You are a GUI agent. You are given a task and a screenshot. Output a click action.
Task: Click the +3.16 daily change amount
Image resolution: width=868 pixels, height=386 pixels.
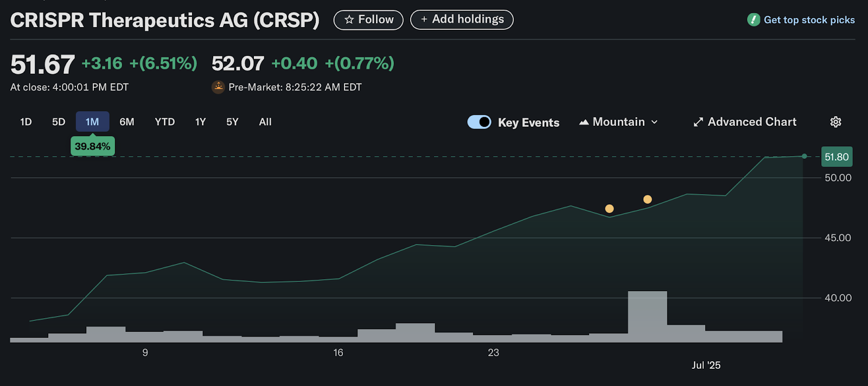pyautogui.click(x=102, y=63)
